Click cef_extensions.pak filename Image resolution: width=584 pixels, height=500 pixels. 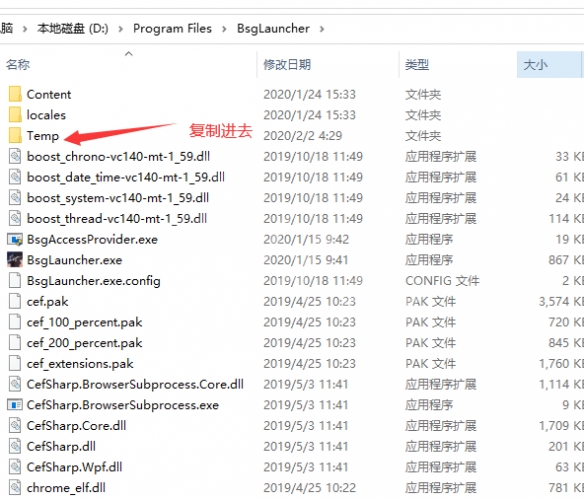tap(80, 363)
